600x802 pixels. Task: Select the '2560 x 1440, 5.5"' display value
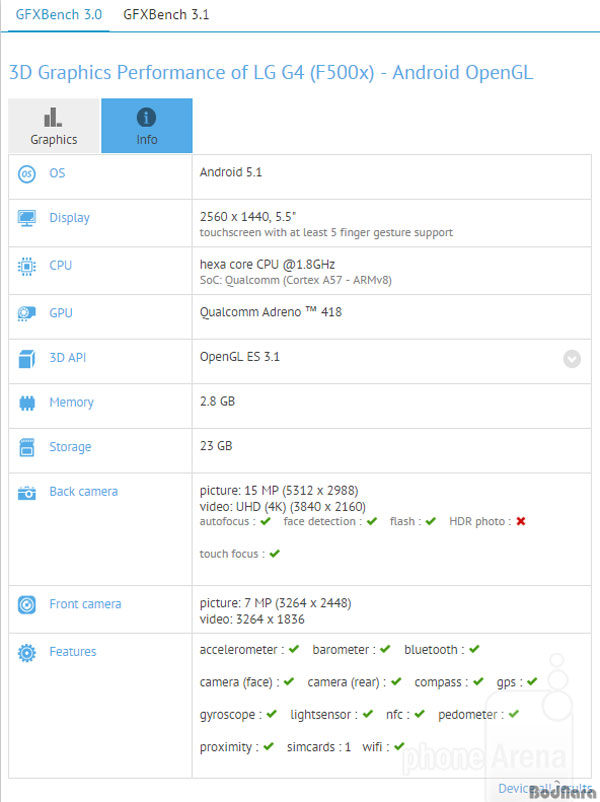point(248,217)
